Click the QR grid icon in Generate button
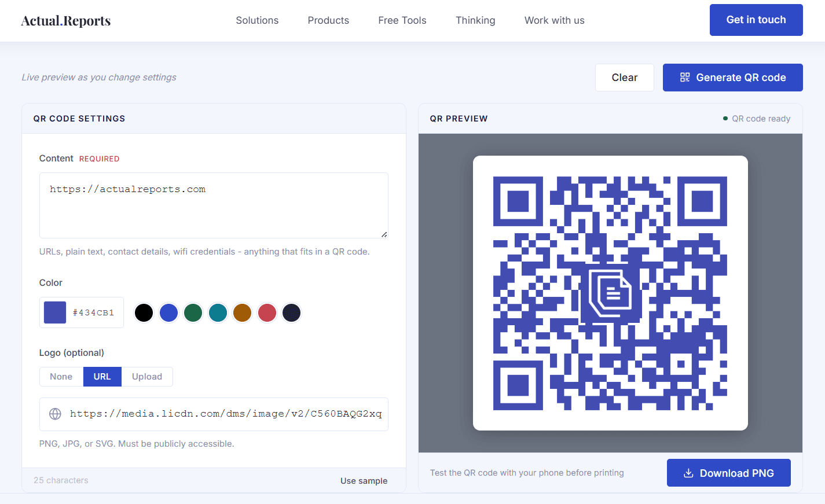Image resolution: width=825 pixels, height=504 pixels. point(685,78)
